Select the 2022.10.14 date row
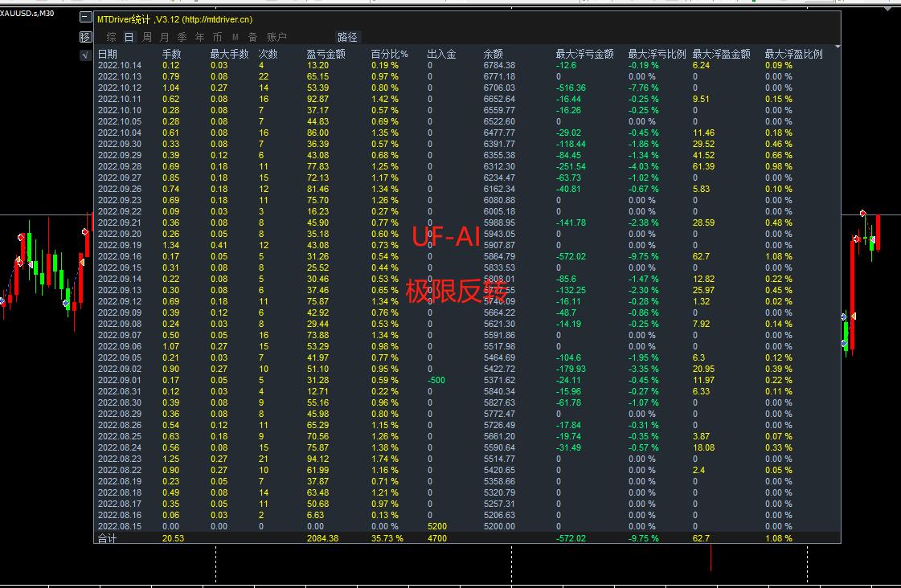The width and height of the screenshot is (901, 588). coord(120,65)
